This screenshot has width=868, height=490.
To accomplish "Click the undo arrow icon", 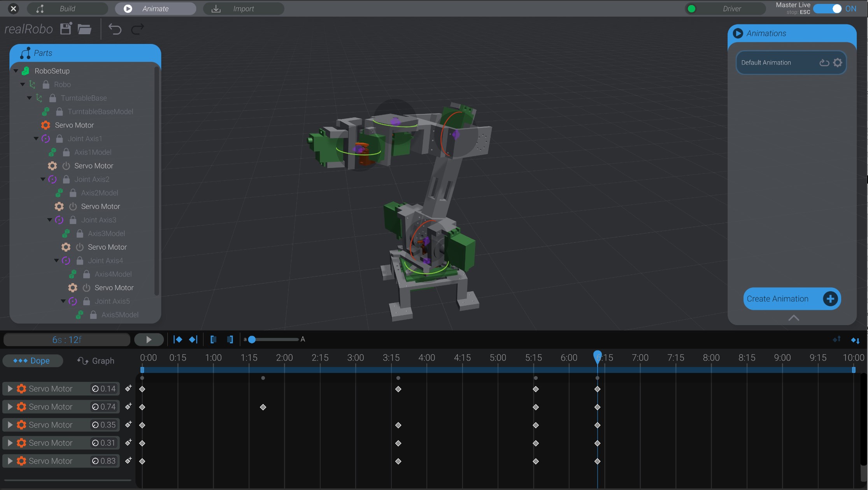I will click(115, 29).
